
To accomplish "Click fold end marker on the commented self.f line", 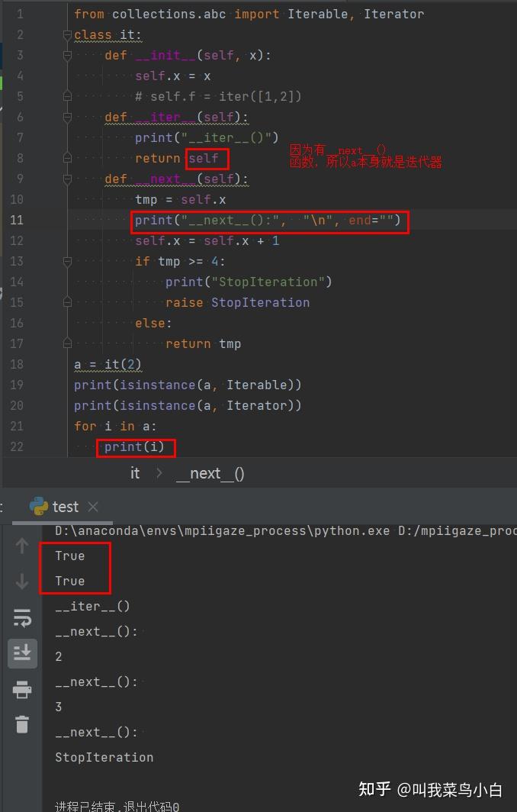I will tap(67, 96).
